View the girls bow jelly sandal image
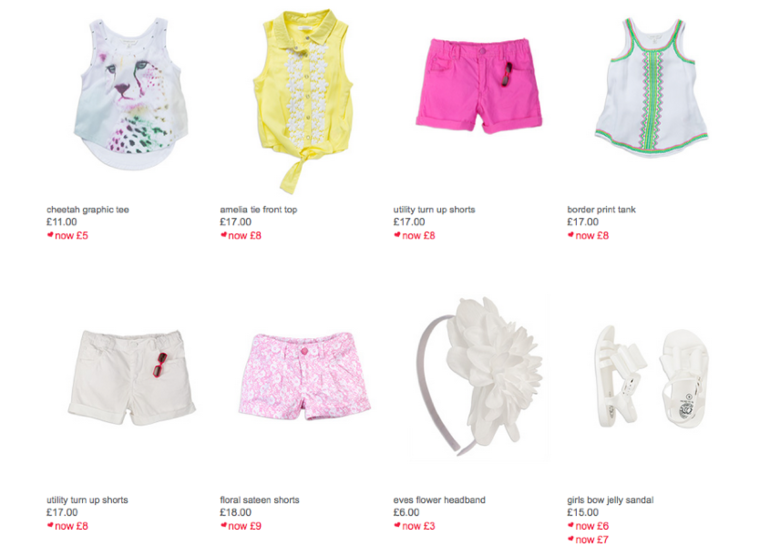770x557 pixels. click(x=652, y=376)
